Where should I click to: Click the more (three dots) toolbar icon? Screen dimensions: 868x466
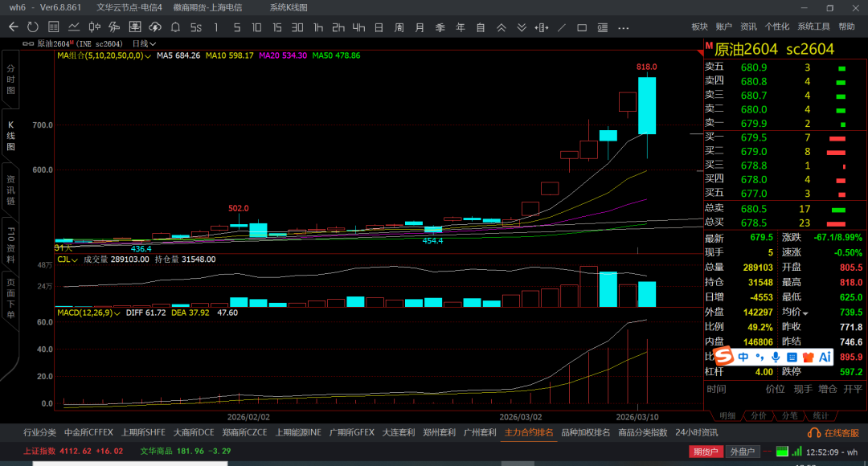tap(624, 27)
